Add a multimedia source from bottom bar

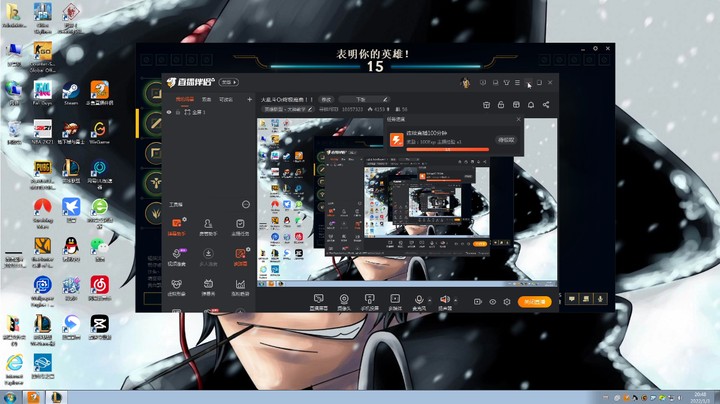click(395, 302)
